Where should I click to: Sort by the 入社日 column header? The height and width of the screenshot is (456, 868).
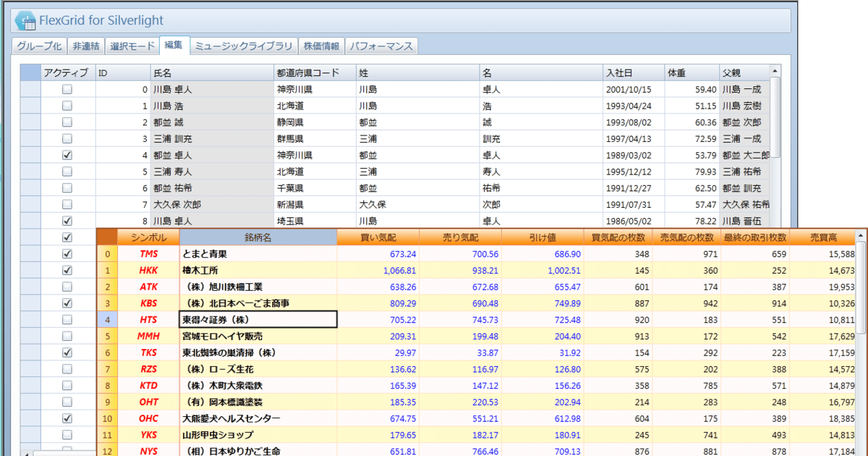pyautogui.click(x=633, y=72)
